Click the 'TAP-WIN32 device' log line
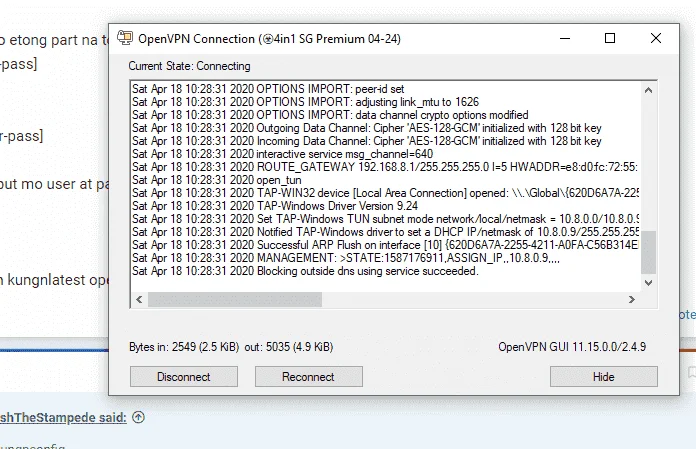 coord(385,193)
